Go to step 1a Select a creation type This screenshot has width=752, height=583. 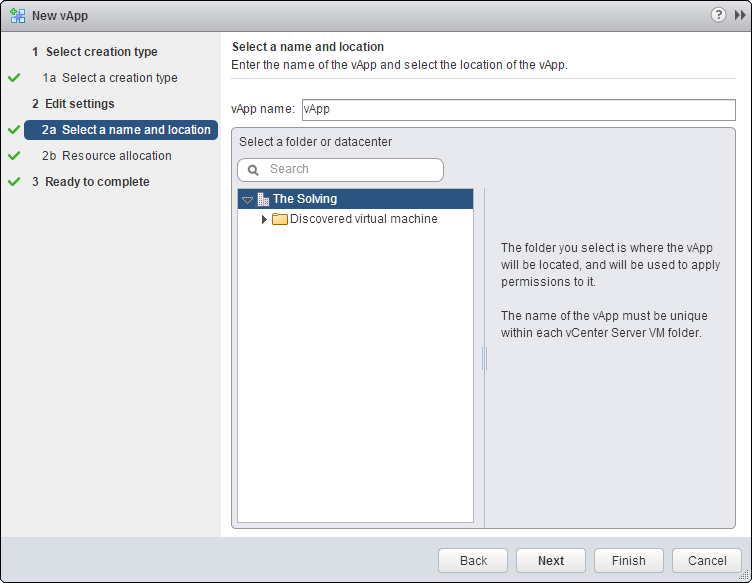[110, 78]
